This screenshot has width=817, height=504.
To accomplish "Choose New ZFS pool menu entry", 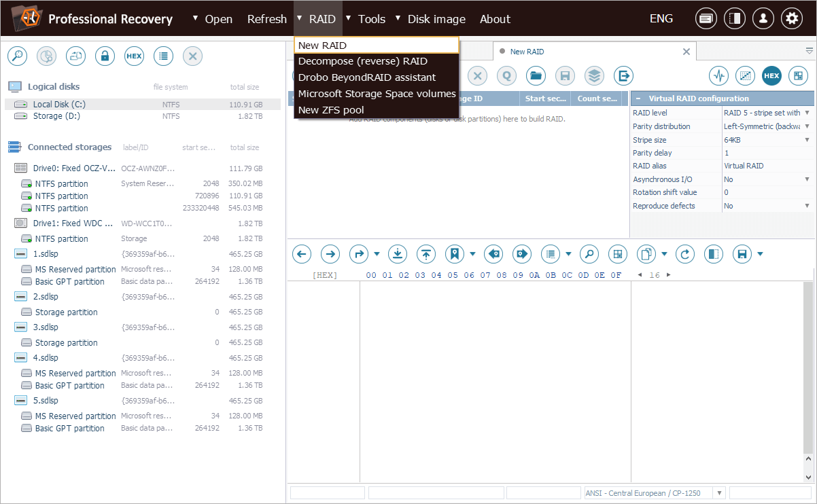I will click(377, 110).
